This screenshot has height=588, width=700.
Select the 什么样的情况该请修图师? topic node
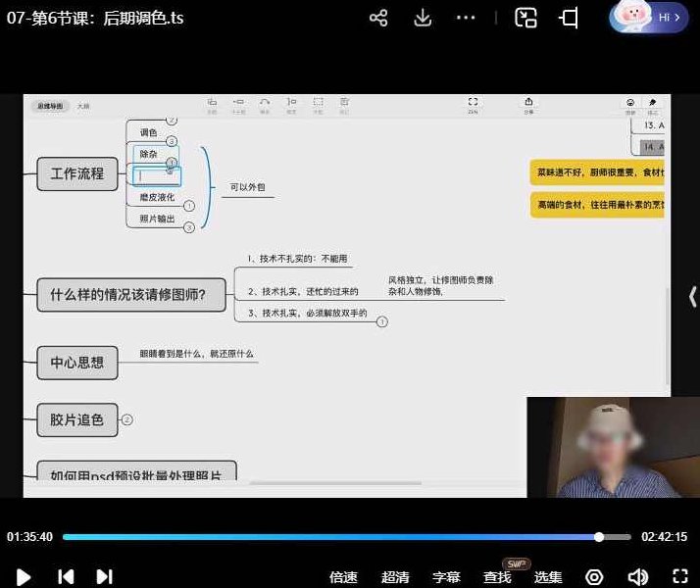pos(131,294)
